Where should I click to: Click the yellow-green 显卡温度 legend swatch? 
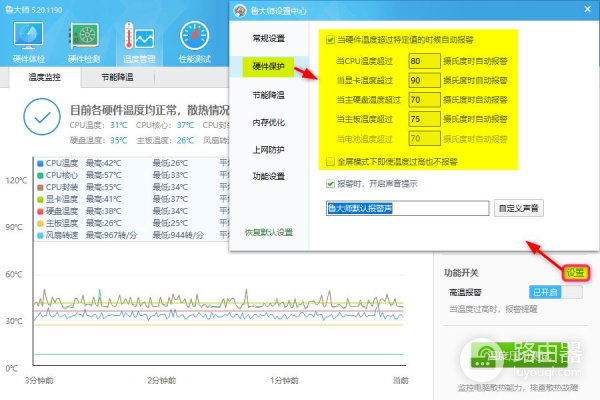coord(40,199)
